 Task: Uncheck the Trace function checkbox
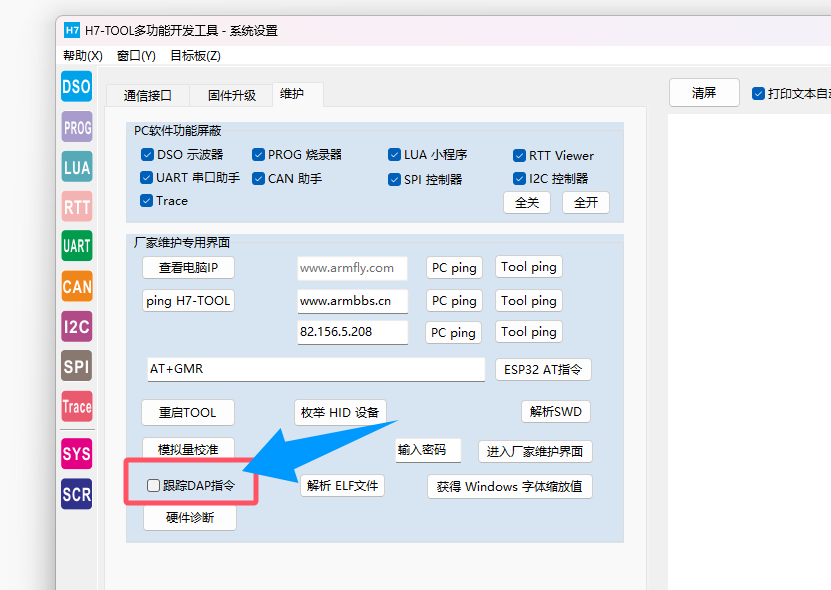(x=146, y=201)
